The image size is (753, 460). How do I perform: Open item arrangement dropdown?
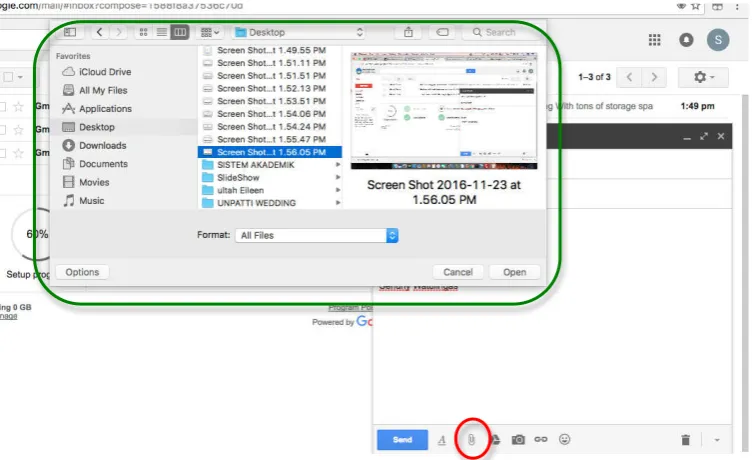(210, 32)
